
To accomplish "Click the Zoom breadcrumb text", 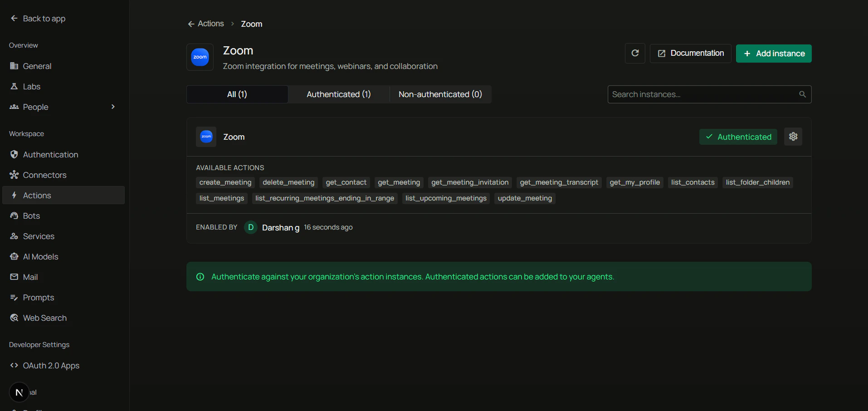I will [x=252, y=24].
